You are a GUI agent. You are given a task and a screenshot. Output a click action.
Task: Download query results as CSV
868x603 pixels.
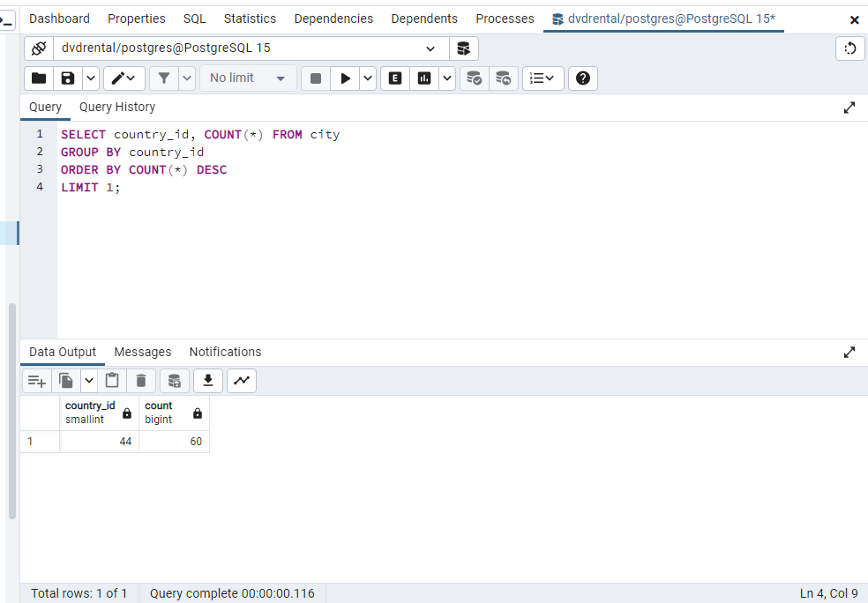click(207, 380)
